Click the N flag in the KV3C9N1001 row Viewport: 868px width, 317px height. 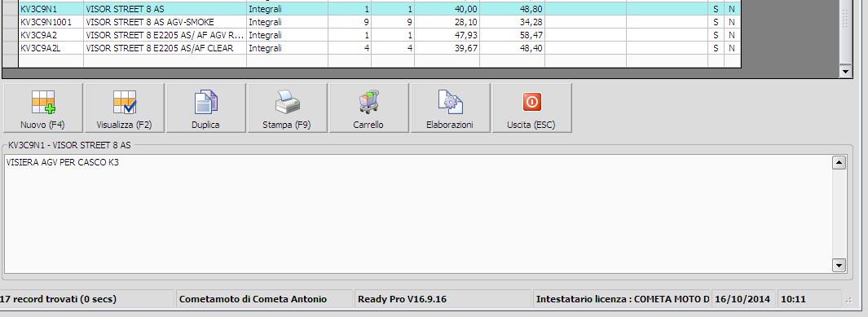tap(732, 22)
